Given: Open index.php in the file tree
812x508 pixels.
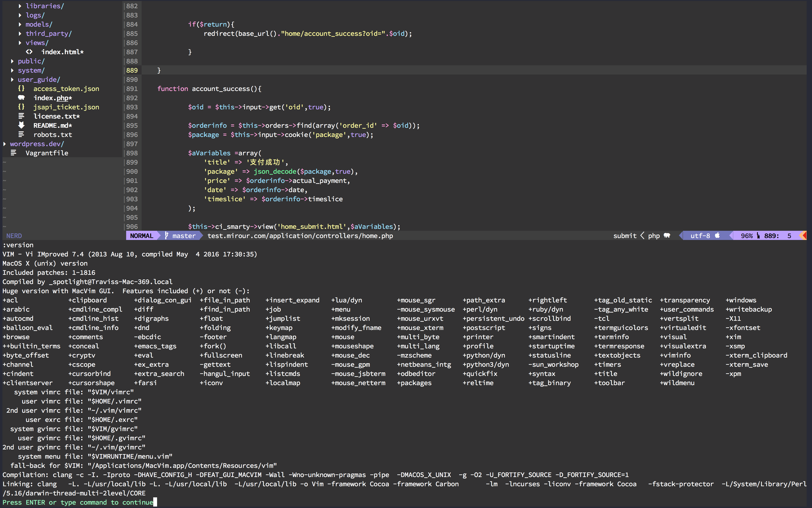Looking at the screenshot, I should click(x=53, y=98).
